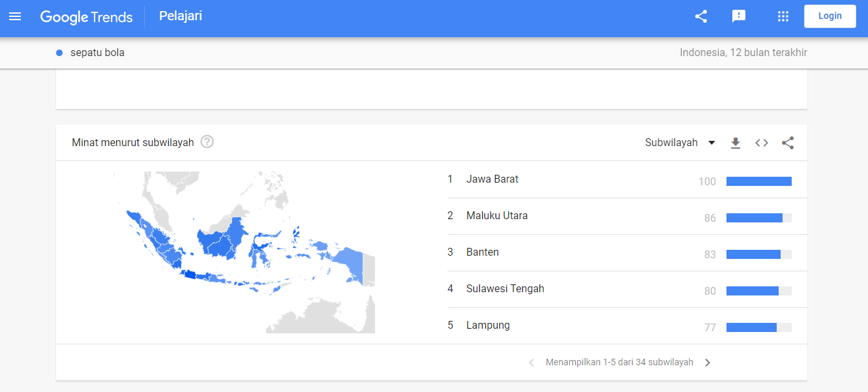Screen dimensions: 868x392
Task: Click the Google Trends logo
Action: click(x=87, y=17)
